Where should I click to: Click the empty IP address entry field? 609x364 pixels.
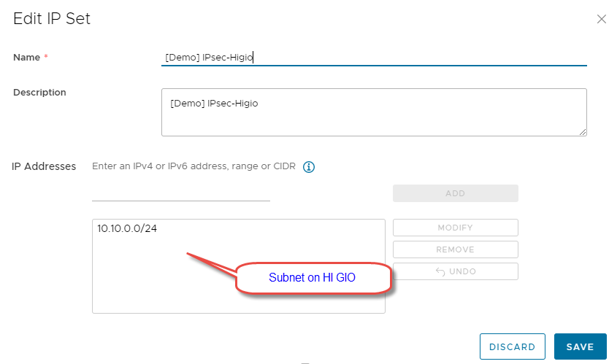(180, 193)
